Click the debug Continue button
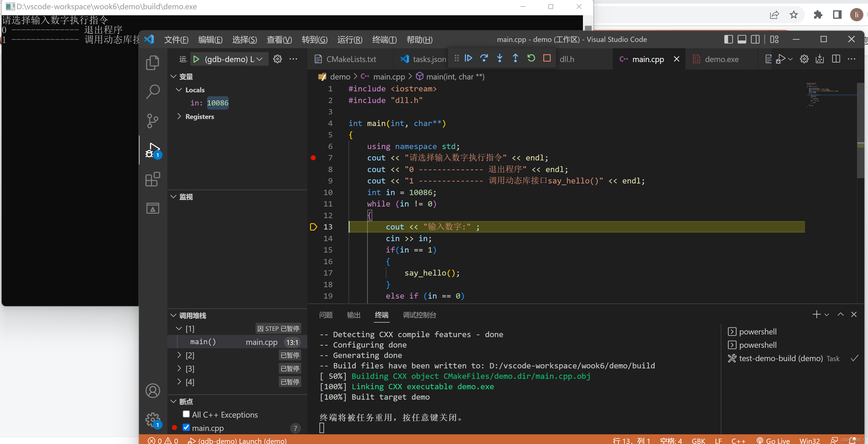The height and width of the screenshot is (444, 868). click(468, 58)
